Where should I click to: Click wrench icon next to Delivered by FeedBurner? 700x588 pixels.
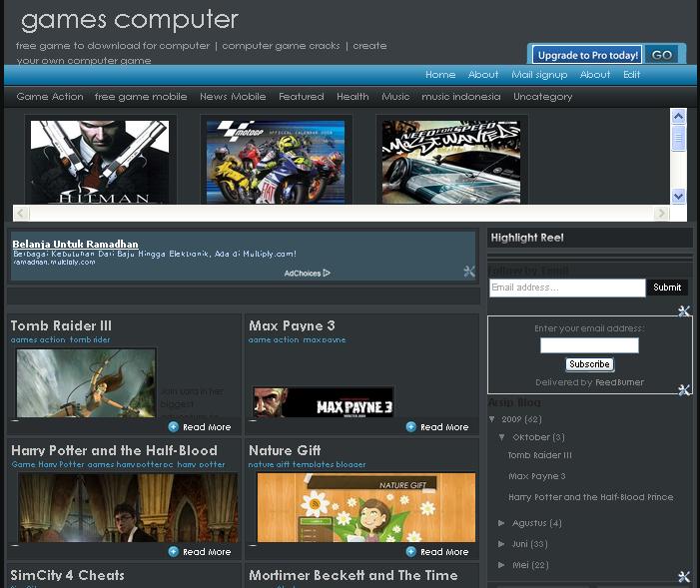(684, 389)
